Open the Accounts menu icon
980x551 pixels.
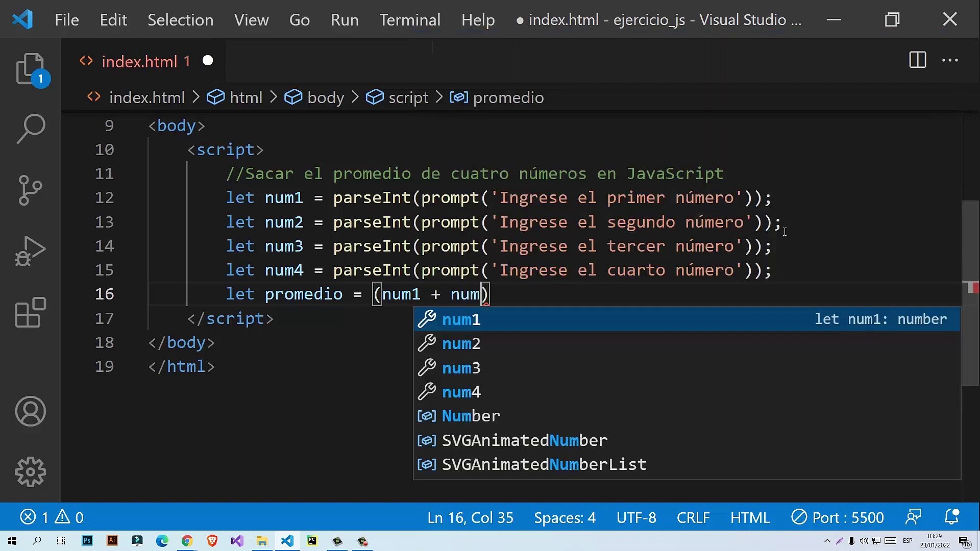click(31, 411)
